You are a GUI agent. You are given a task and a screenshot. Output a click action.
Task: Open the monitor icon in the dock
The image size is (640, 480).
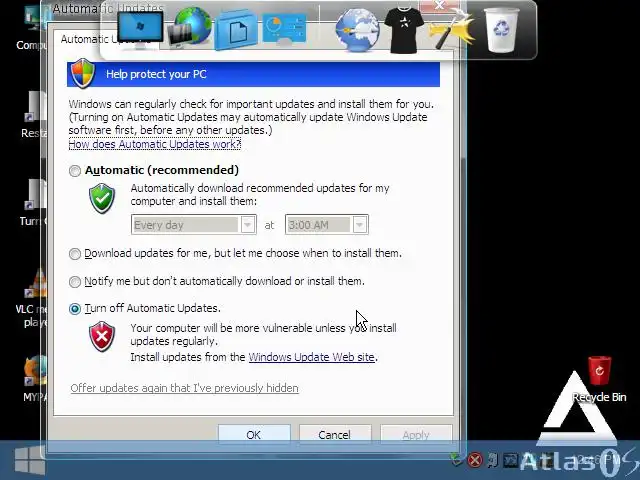pos(140,29)
